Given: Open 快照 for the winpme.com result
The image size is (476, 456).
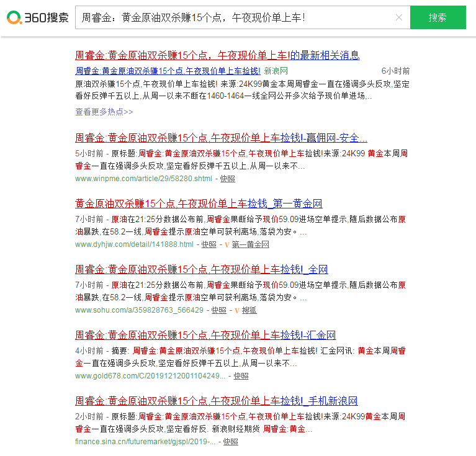Looking at the screenshot, I should tap(227, 179).
